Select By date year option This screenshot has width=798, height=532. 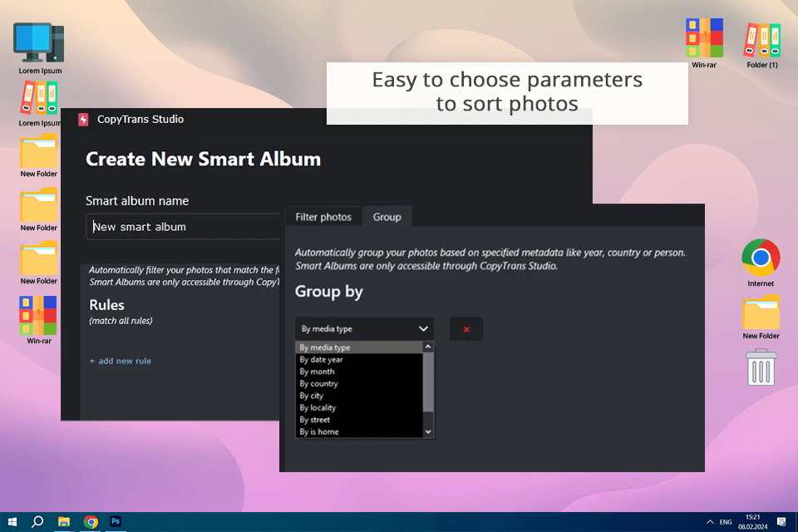[x=359, y=359]
